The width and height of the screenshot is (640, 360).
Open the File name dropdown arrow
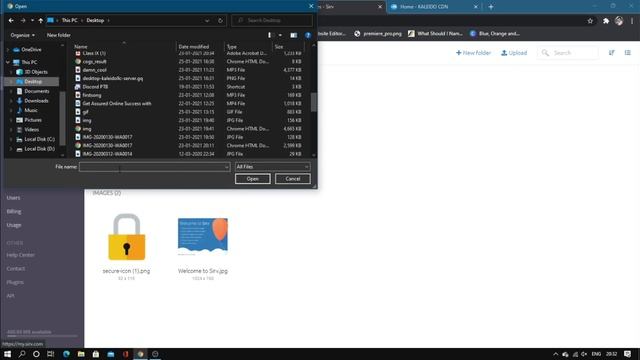pyautogui.click(x=227, y=167)
